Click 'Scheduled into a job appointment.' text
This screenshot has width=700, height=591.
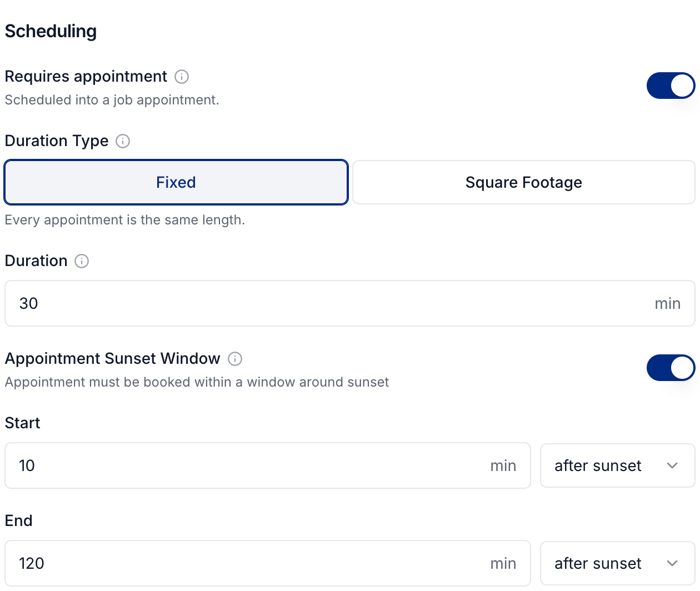coord(112,100)
